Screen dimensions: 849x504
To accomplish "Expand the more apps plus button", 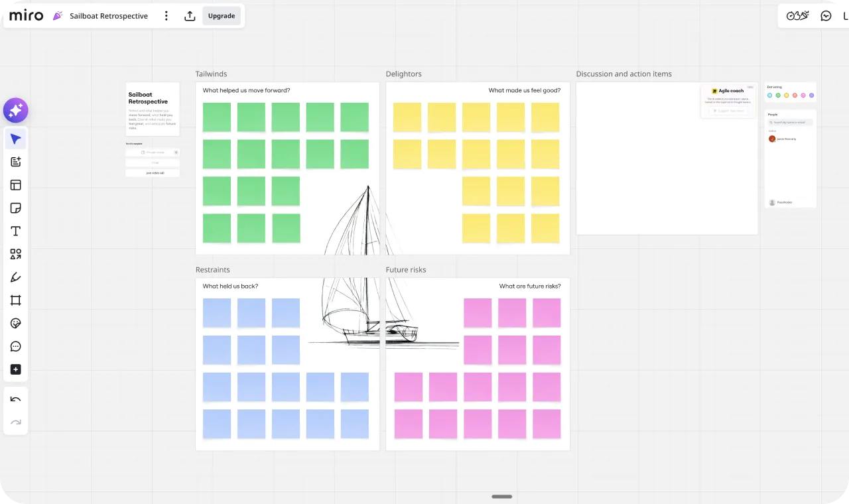I will click(x=16, y=369).
